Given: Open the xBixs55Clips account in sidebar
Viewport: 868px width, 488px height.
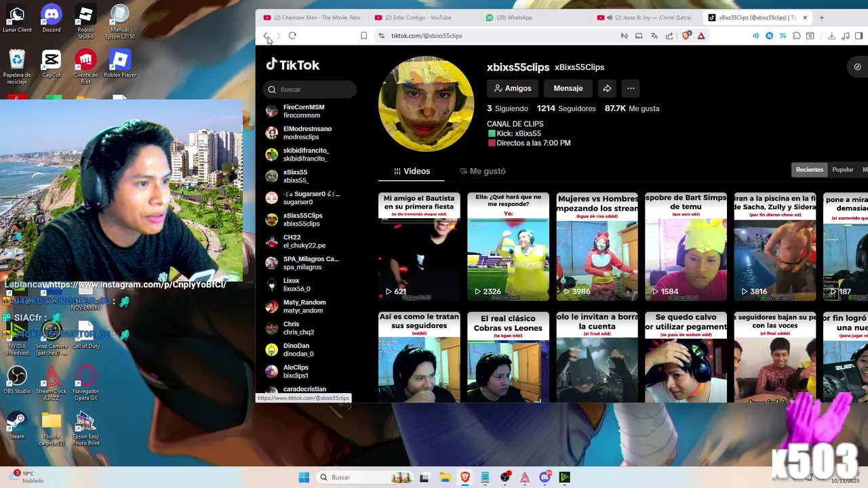Looking at the screenshot, I should [309, 220].
